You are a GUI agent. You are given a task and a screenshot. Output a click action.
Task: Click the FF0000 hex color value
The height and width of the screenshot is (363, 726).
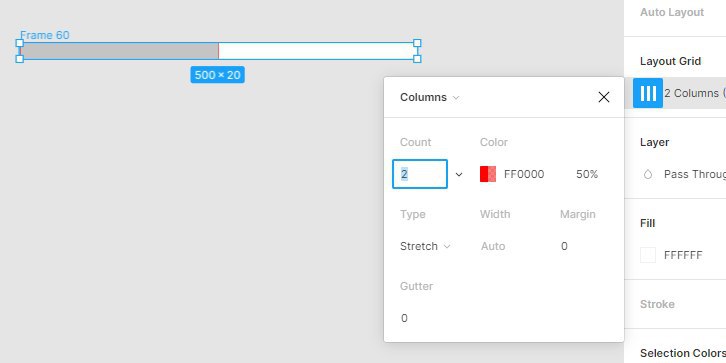524,175
